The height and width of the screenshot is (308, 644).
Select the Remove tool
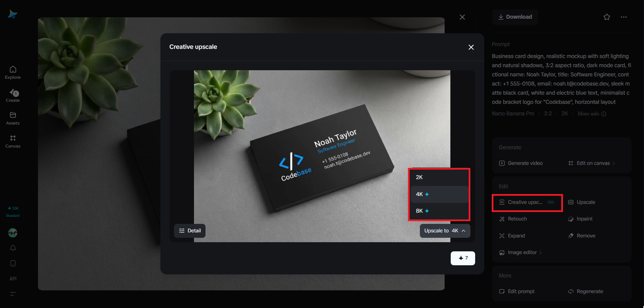[x=582, y=236]
